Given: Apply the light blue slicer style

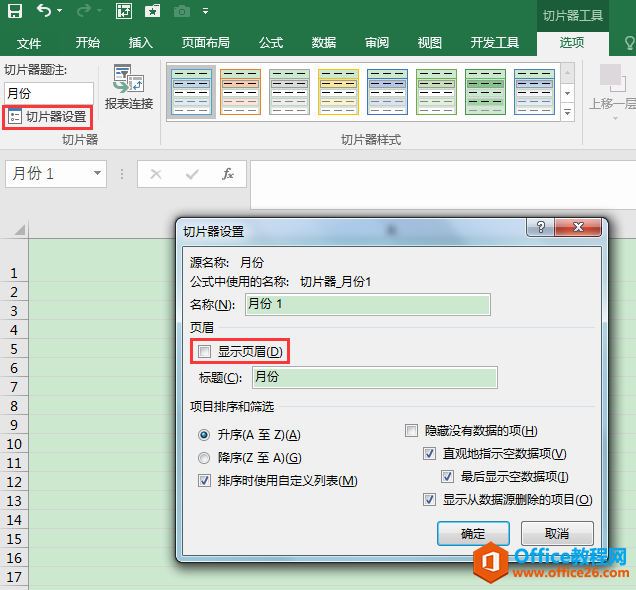Looking at the screenshot, I should click(191, 92).
